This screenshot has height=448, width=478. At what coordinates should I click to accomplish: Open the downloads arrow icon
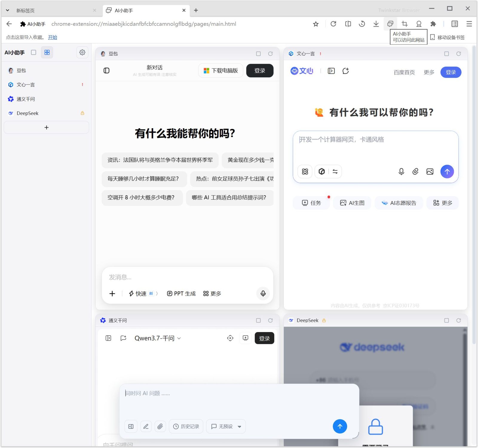376,24
